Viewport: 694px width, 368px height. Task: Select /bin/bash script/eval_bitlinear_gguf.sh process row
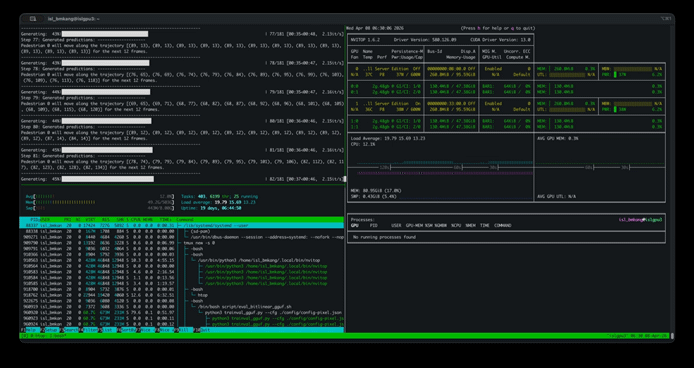pos(181,306)
